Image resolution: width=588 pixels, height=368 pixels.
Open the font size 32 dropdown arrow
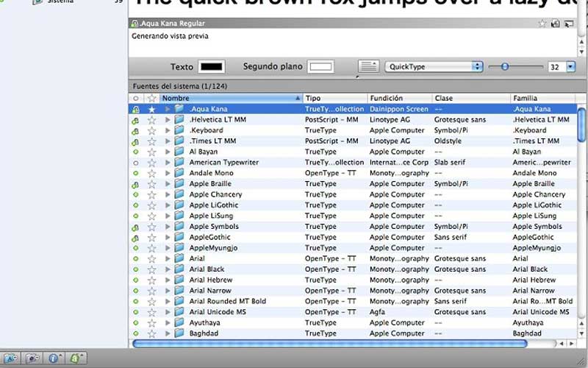(x=570, y=67)
